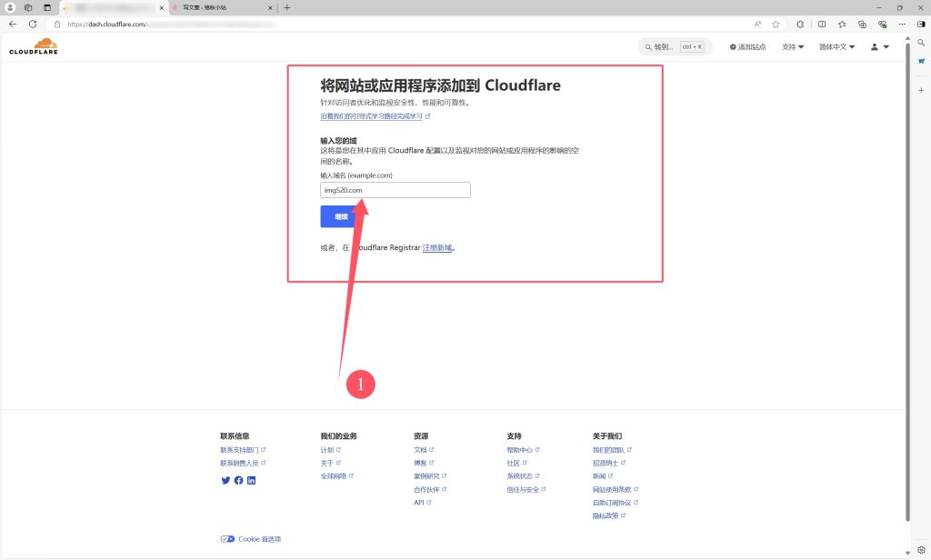Expand the 简体中文 language dropdown
Image resolution: width=931 pixels, height=560 pixels.
[x=837, y=47]
